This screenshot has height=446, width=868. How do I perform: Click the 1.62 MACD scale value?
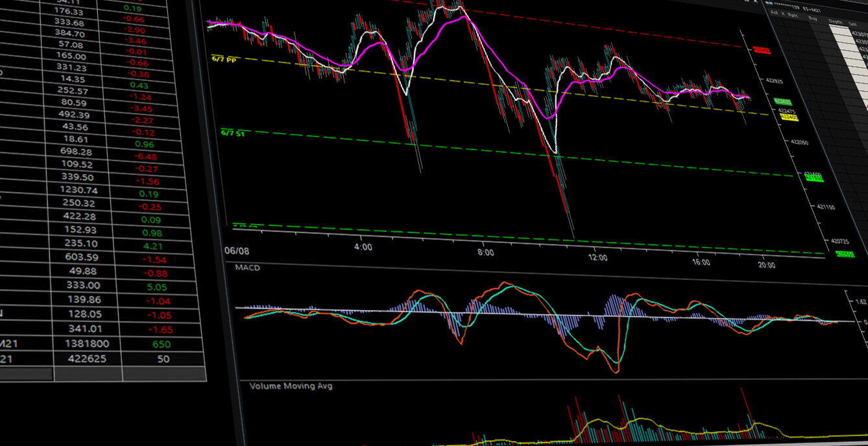[861, 302]
